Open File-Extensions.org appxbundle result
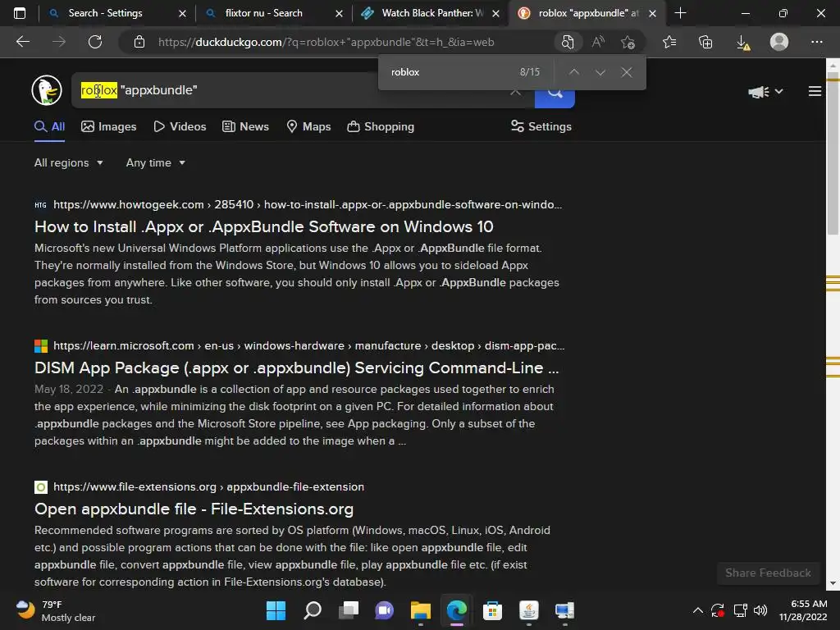This screenshot has width=840, height=630. (194, 509)
